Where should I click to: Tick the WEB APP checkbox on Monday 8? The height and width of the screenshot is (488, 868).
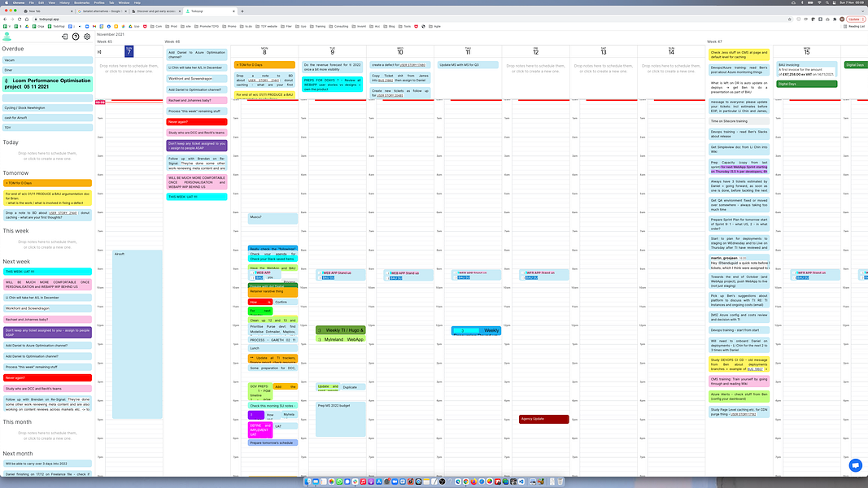click(x=252, y=272)
